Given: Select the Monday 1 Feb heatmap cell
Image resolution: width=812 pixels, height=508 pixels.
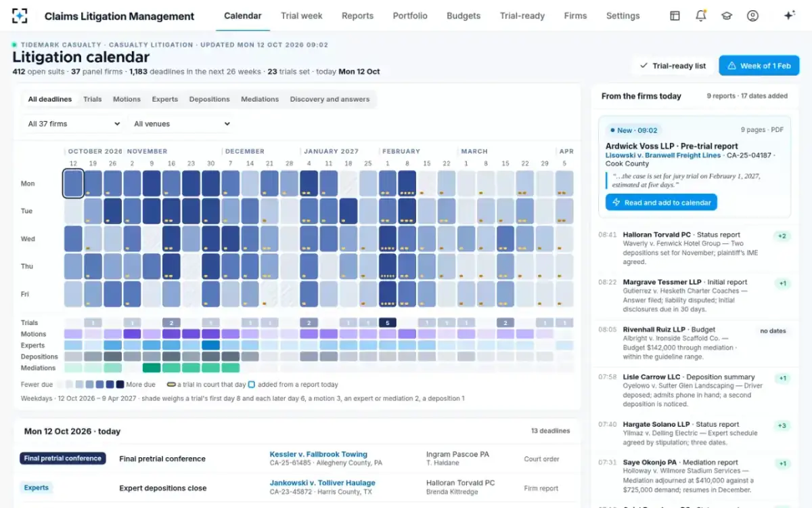Looking at the screenshot, I should tap(388, 184).
